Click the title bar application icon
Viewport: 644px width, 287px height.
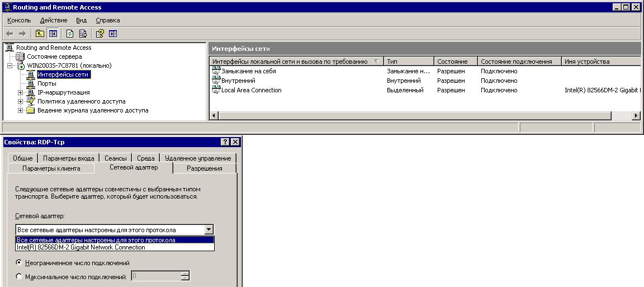pyautogui.click(x=7, y=7)
